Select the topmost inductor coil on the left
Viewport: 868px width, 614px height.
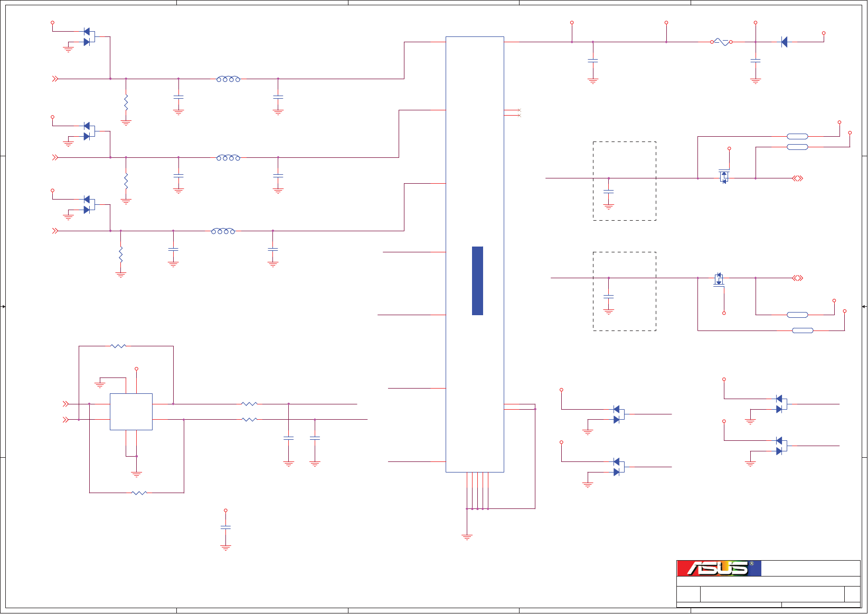pyautogui.click(x=228, y=79)
